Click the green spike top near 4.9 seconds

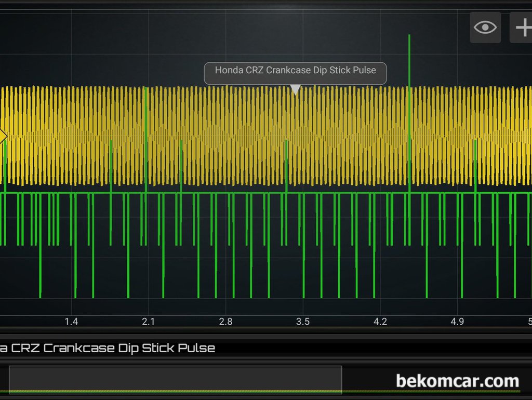point(475,141)
